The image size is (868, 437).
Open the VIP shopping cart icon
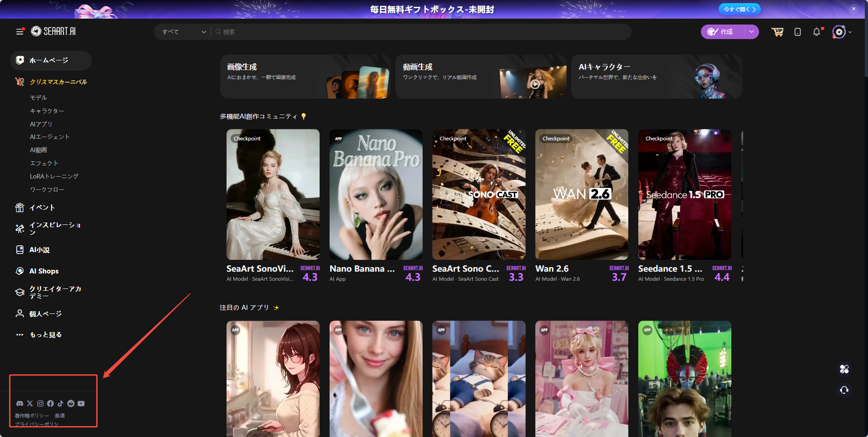point(777,32)
